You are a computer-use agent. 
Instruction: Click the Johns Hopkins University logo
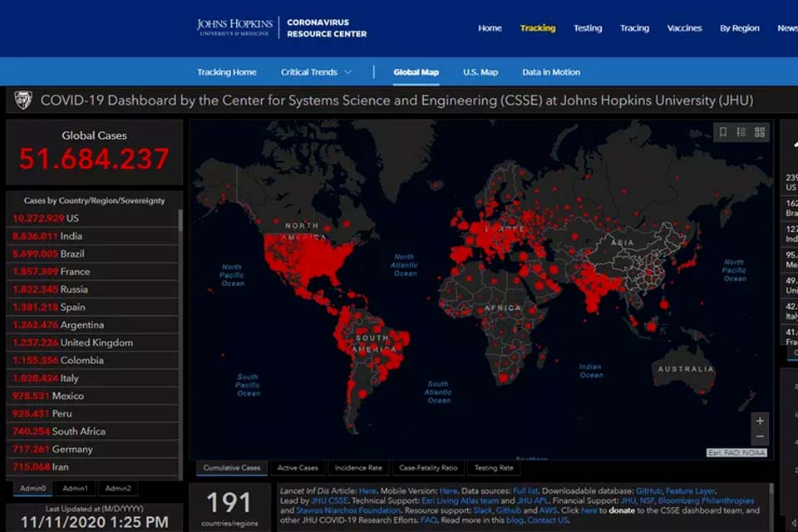pyautogui.click(x=234, y=27)
